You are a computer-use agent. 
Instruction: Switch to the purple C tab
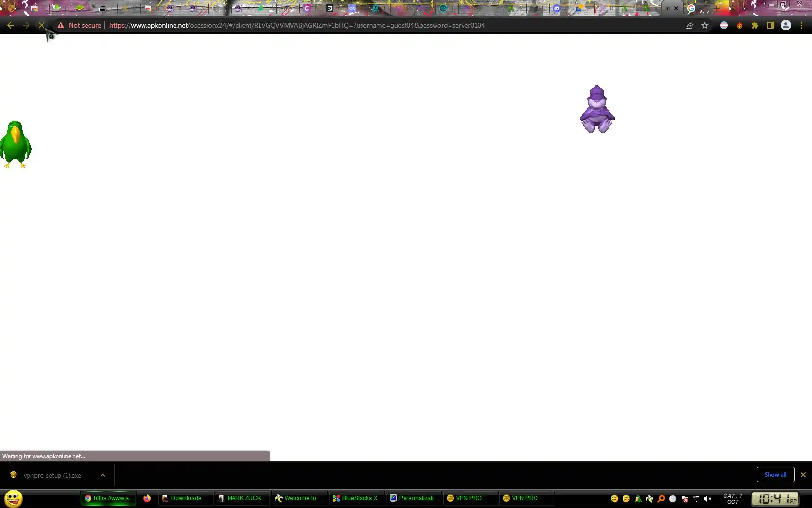tap(307, 8)
